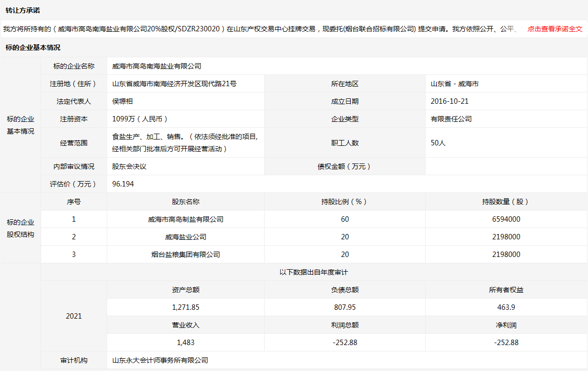Click the value 股东会决议
Viewport: 588px width, 371px height.
coord(129,166)
